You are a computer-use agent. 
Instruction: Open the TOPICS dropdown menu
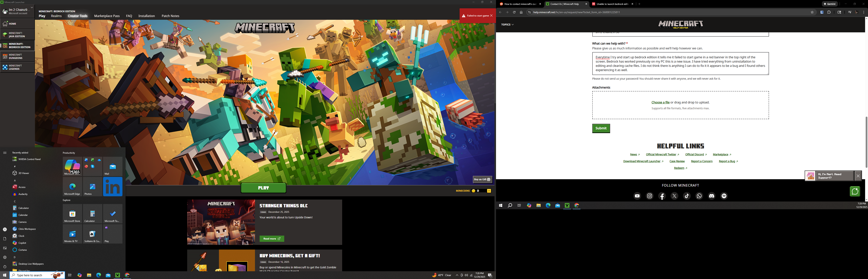(x=507, y=25)
